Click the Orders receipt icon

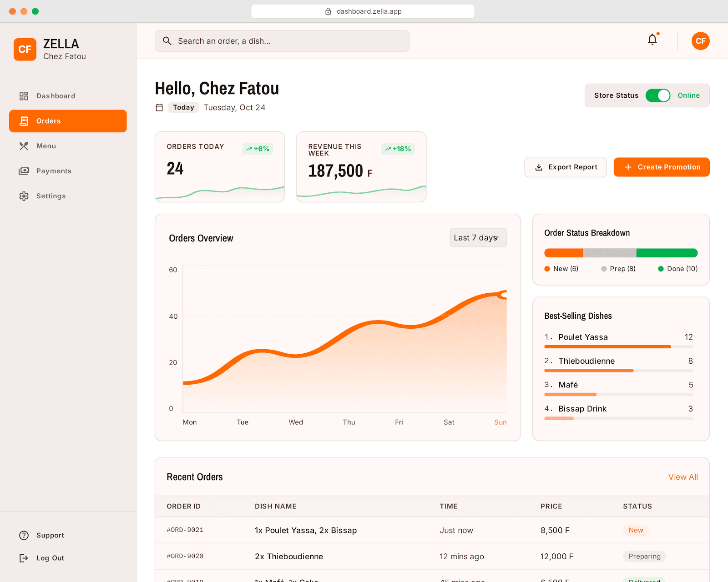click(x=24, y=121)
